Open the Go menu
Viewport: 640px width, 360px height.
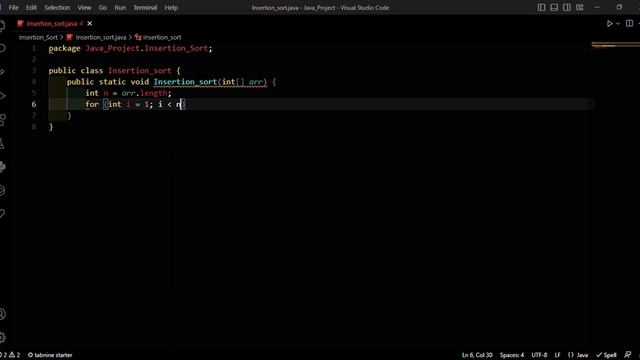coord(103,7)
